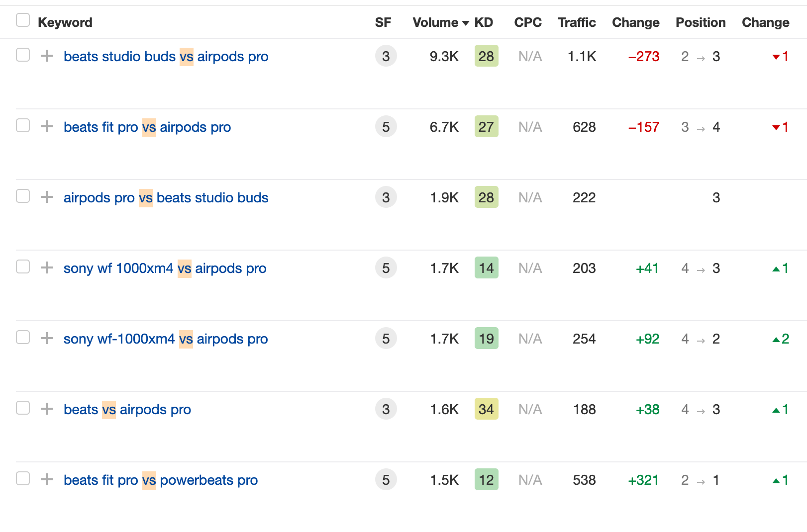Open the "sony wf-1000xm4 vs airpods pro" keyword link
The image size is (807, 532).
[x=166, y=339]
